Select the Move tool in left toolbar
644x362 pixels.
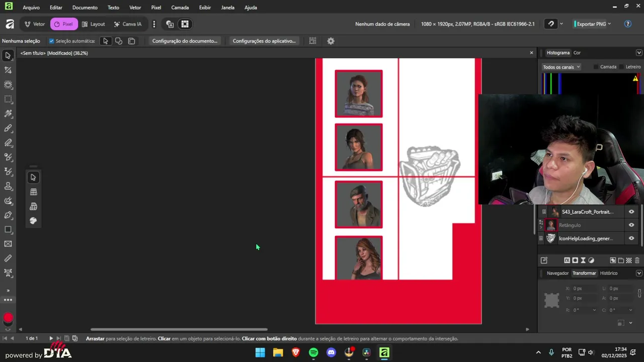(x=8, y=56)
